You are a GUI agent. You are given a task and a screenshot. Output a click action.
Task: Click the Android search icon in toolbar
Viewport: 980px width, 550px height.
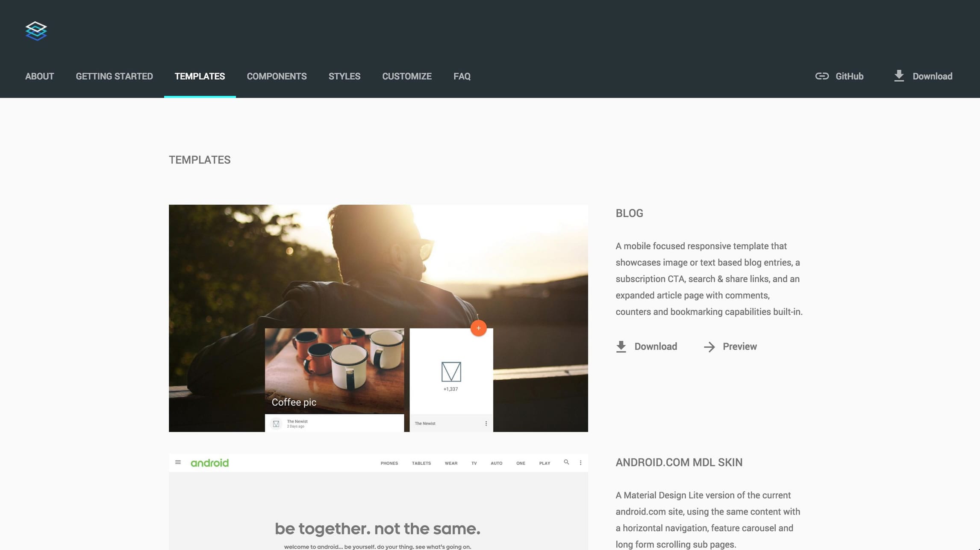pos(566,462)
